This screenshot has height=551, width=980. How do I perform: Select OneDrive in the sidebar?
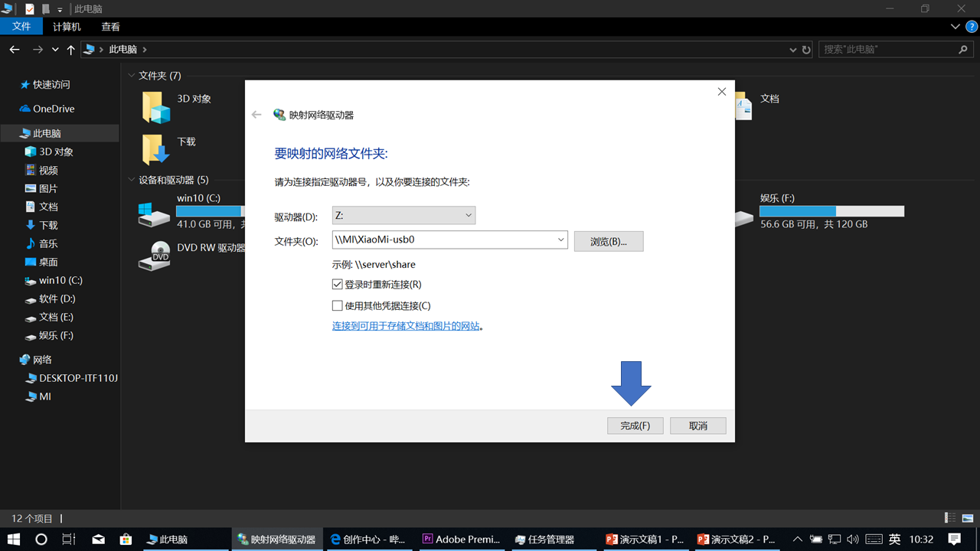tap(54, 109)
